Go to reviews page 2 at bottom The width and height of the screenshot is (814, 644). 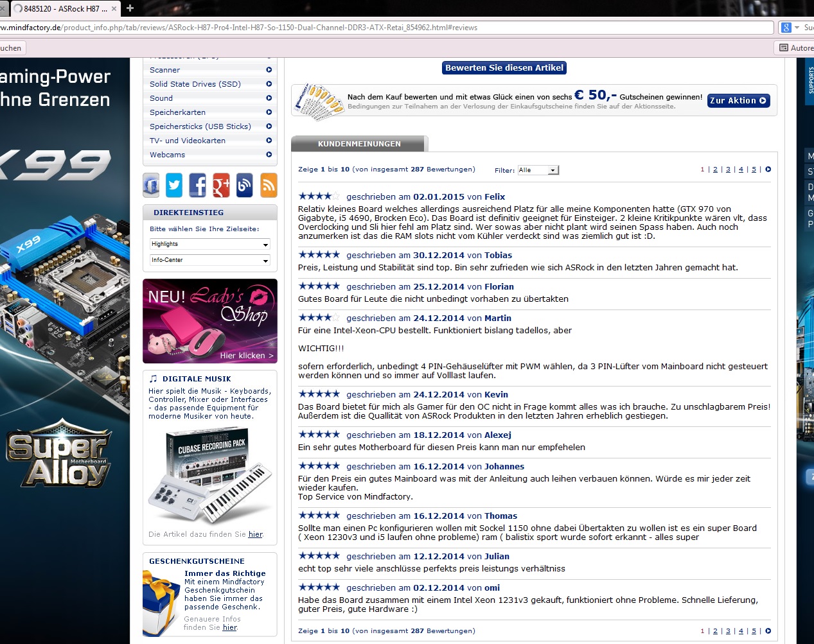tap(715, 631)
